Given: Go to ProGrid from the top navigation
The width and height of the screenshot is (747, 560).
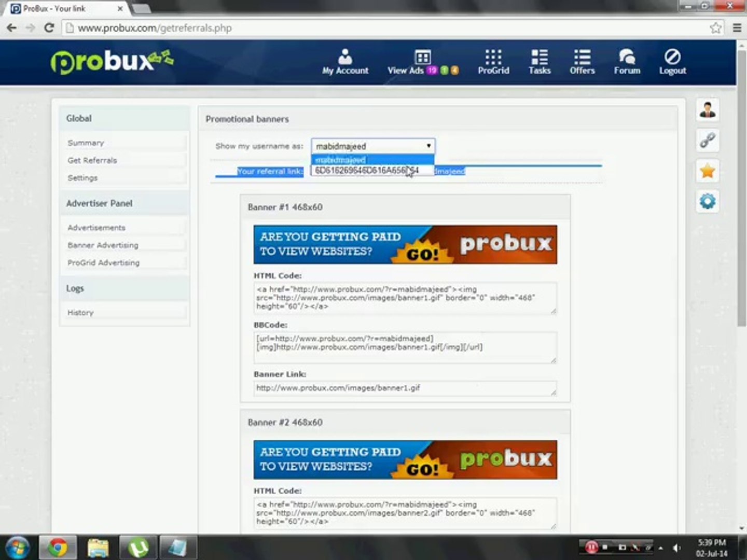Looking at the screenshot, I should (x=493, y=62).
